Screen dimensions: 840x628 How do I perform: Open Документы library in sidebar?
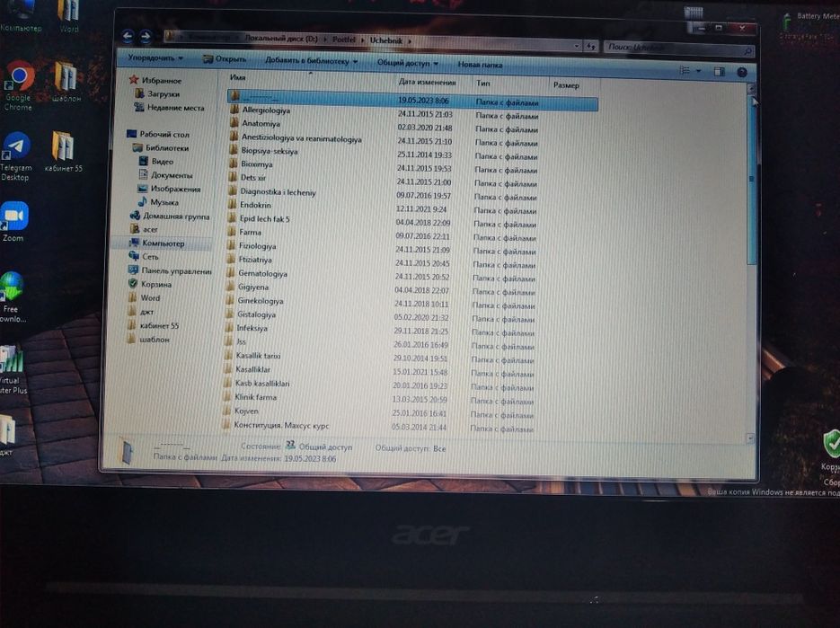point(165,175)
